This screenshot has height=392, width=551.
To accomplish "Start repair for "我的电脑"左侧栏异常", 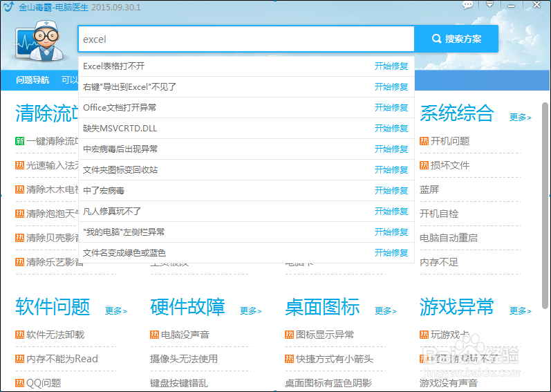I will pyautogui.click(x=391, y=232).
